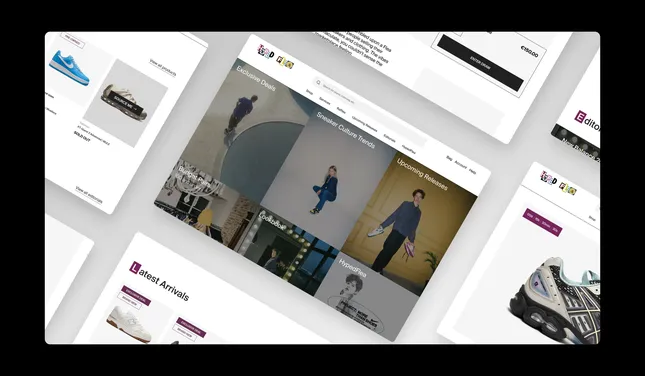This screenshot has width=645, height=376.
Task: Follow the View all editorials link
Action: [x=88, y=195]
